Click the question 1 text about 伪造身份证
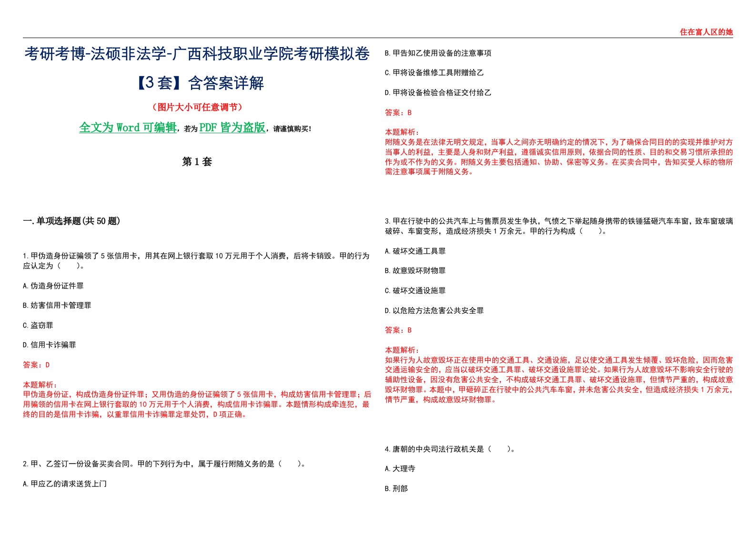Viewport: 756px width, 534px height. click(196, 261)
